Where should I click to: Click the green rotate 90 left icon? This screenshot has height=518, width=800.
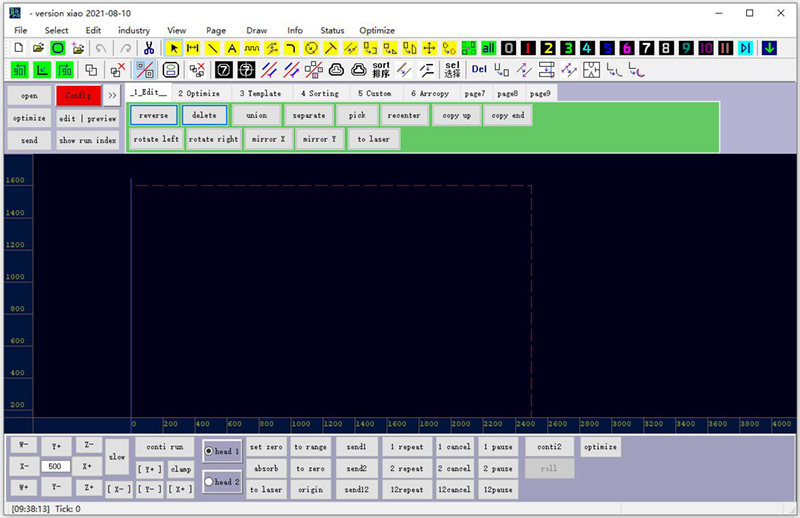coord(19,69)
